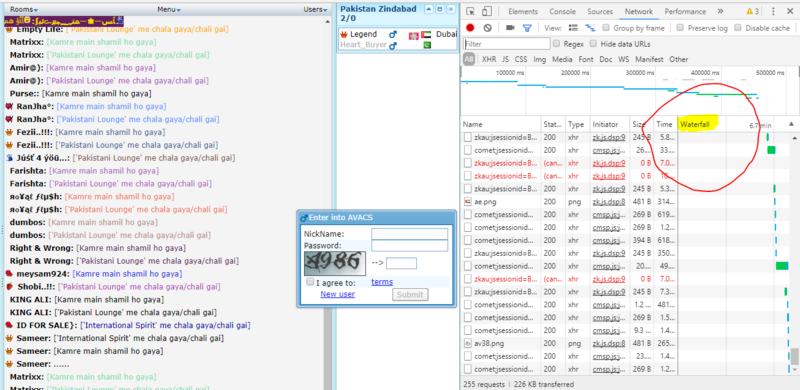Screen dimensions: 800x390
Task: Open the Menu dropdown
Action: coord(169,9)
